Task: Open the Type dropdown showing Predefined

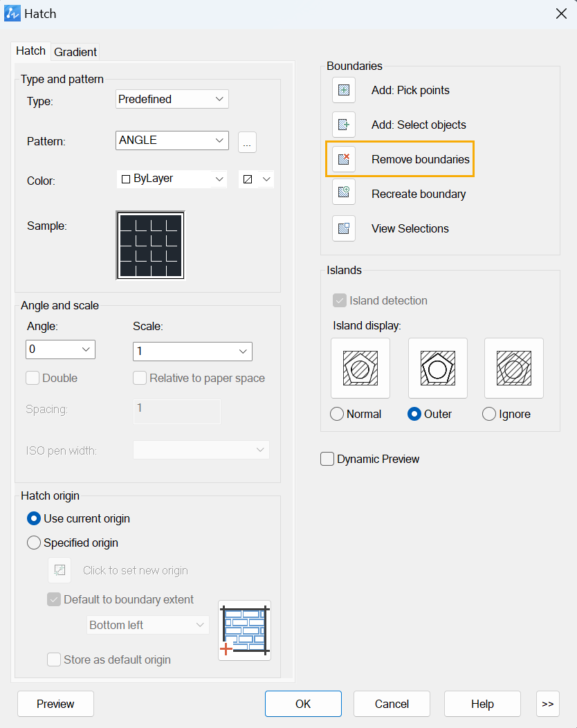Action: point(172,99)
